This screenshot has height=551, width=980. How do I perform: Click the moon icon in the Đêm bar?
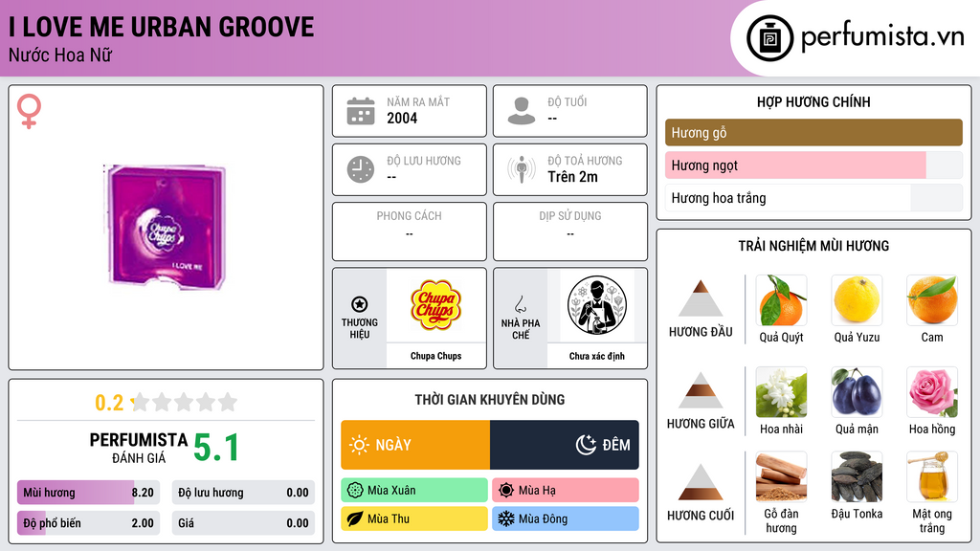(x=586, y=445)
